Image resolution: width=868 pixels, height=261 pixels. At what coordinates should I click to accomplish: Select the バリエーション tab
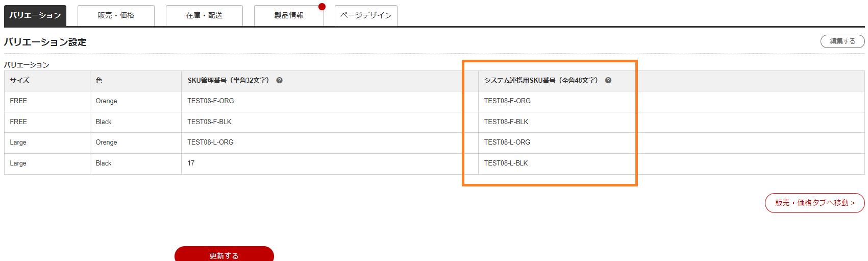tap(35, 15)
